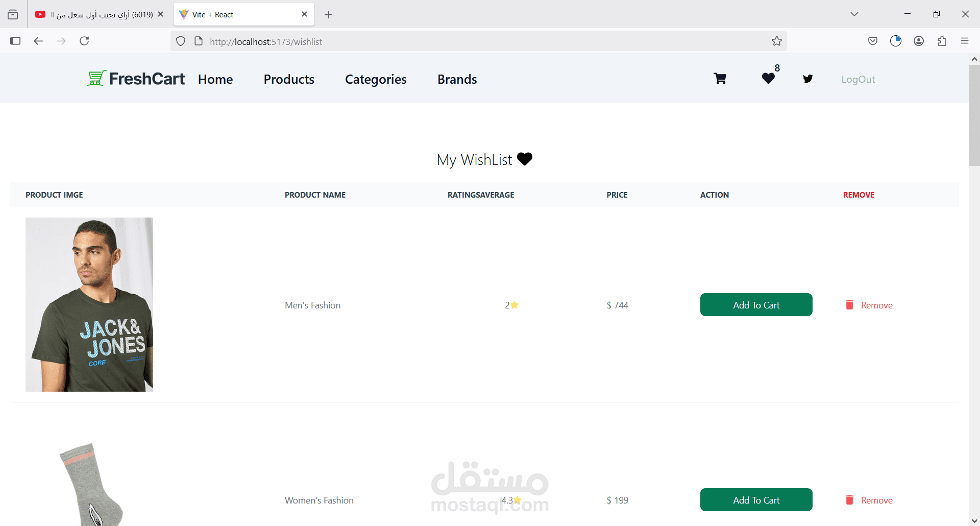The image size is (980, 526).
Task: Click the toolbar pie-chart icon
Action: (896, 41)
